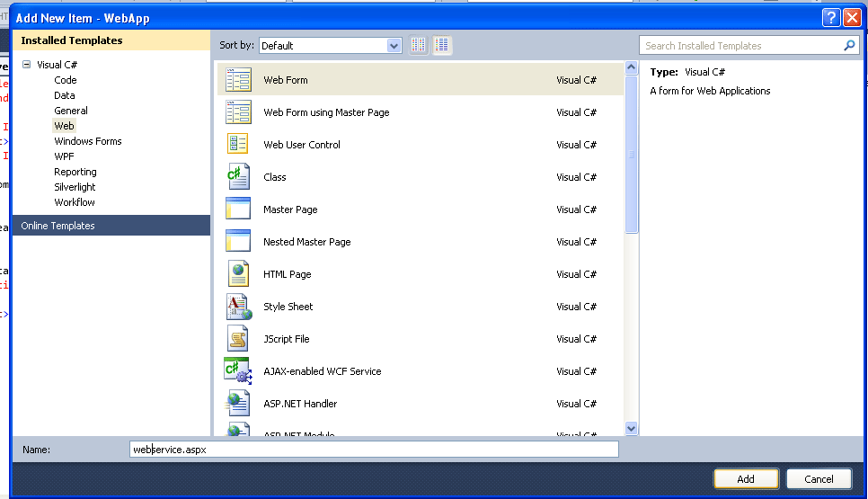
Task: Pick the Style Sheet template icon
Action: click(x=239, y=307)
